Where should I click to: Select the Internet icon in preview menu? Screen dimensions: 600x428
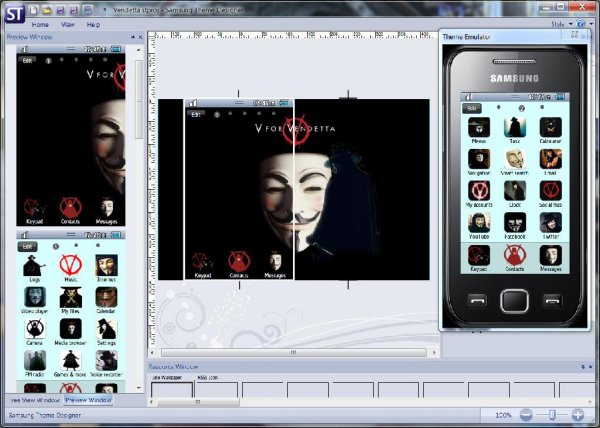point(106,268)
